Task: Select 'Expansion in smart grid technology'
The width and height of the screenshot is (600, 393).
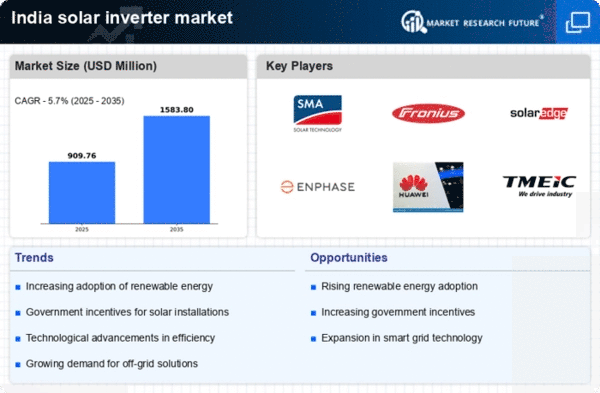Action: click(402, 338)
